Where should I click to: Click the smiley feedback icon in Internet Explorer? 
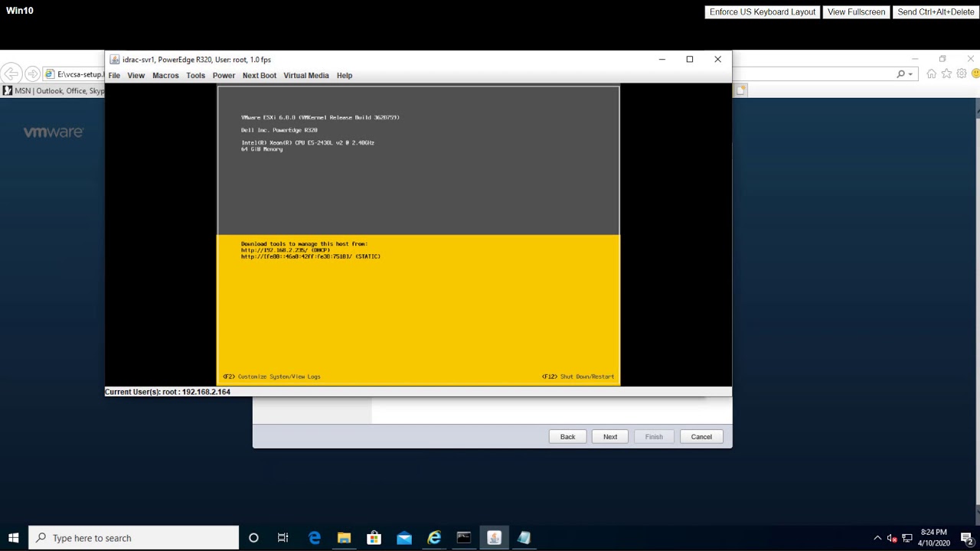[975, 74]
